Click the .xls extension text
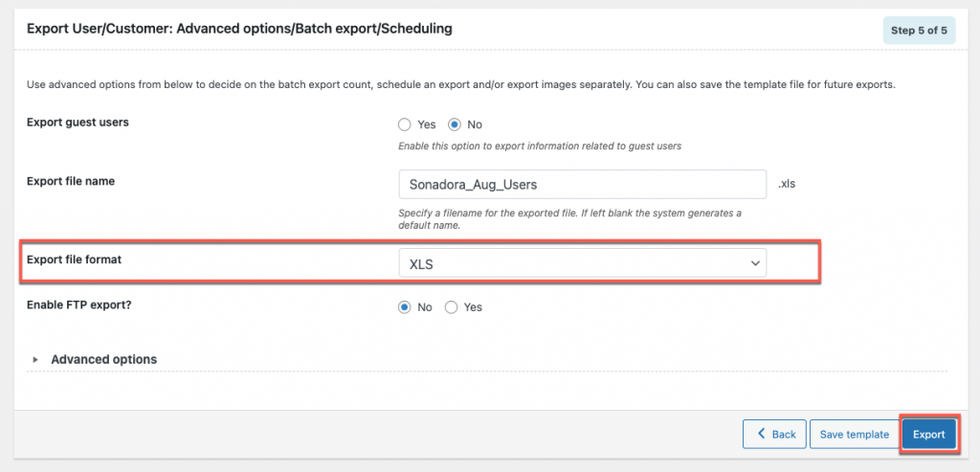 786,184
